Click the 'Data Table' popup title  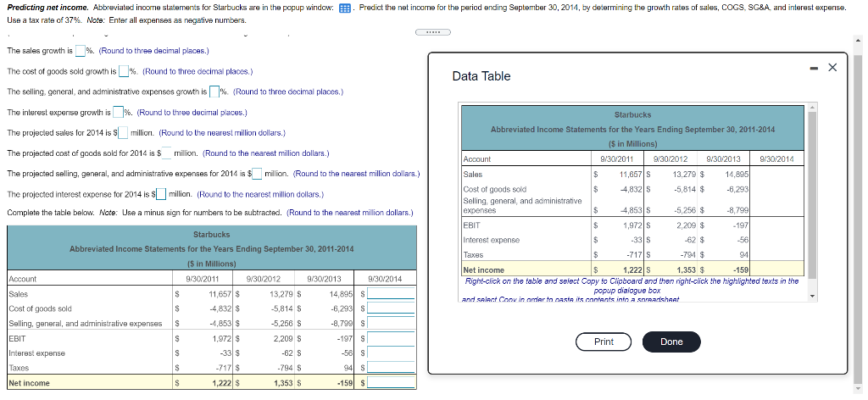coord(481,76)
